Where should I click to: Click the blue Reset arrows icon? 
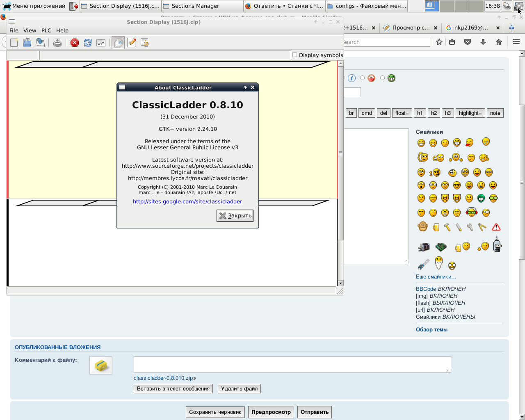click(88, 43)
